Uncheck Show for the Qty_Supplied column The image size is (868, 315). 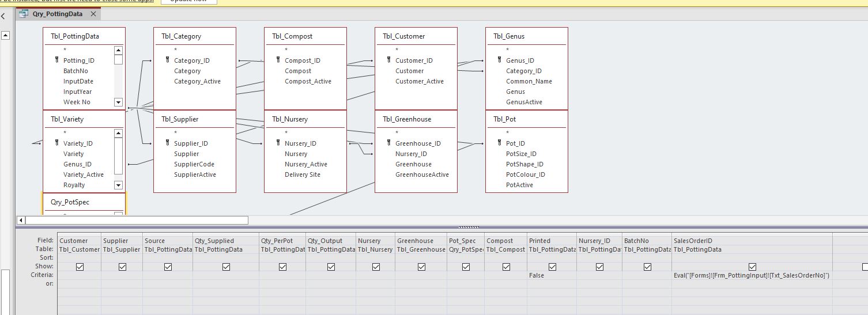point(226,267)
